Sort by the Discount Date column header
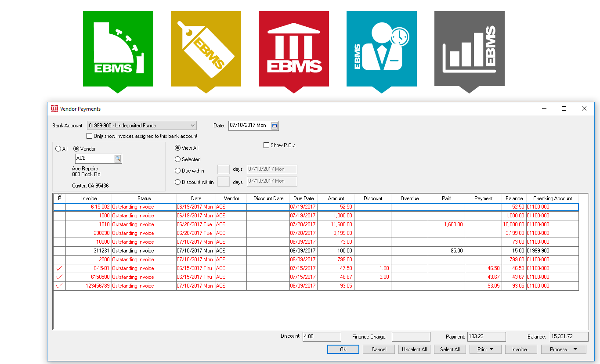This screenshot has width=600, height=364. tap(268, 198)
